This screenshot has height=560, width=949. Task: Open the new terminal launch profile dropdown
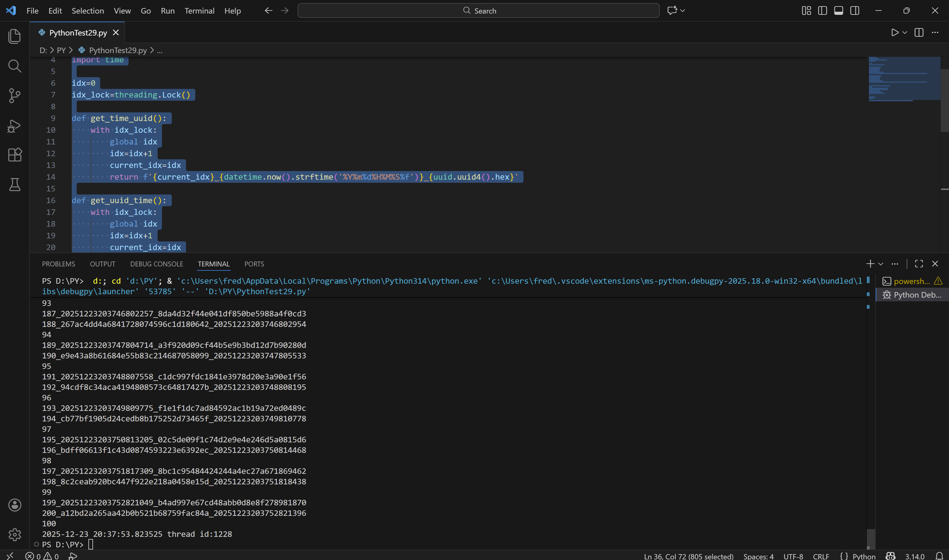(881, 264)
